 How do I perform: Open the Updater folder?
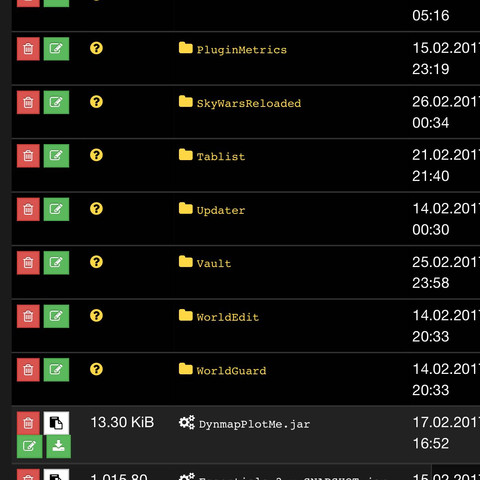point(221,210)
